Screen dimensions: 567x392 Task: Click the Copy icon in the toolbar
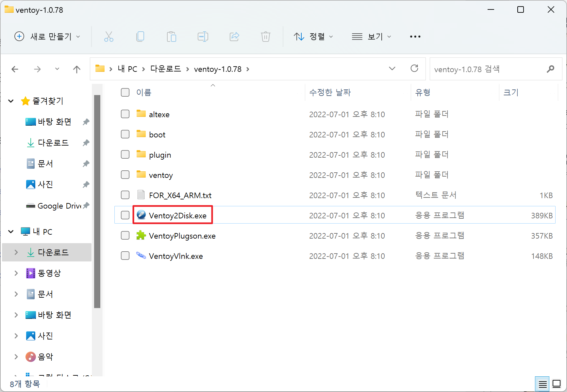point(140,37)
